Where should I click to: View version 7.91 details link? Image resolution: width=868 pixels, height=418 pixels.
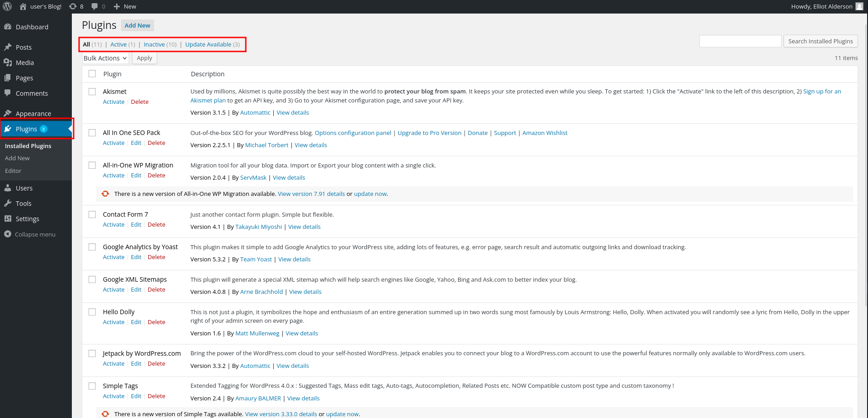pos(311,194)
